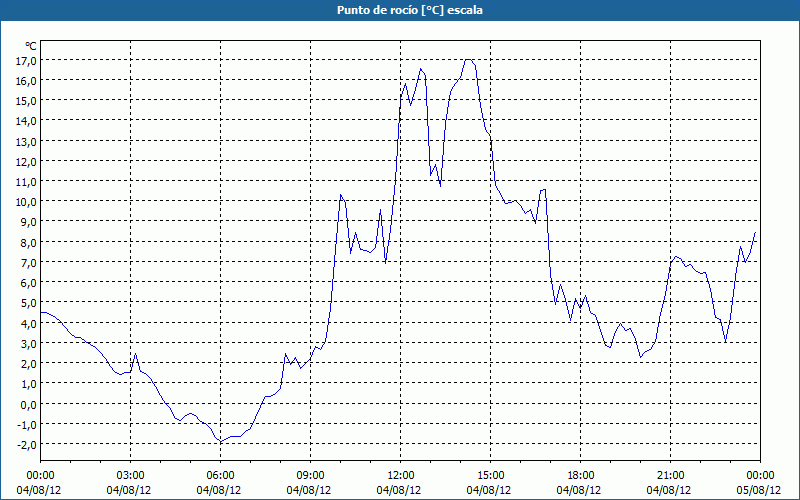Viewport: 800px width, 500px height.
Task: Click the 0,0 y-axis value
Action: pos(28,404)
